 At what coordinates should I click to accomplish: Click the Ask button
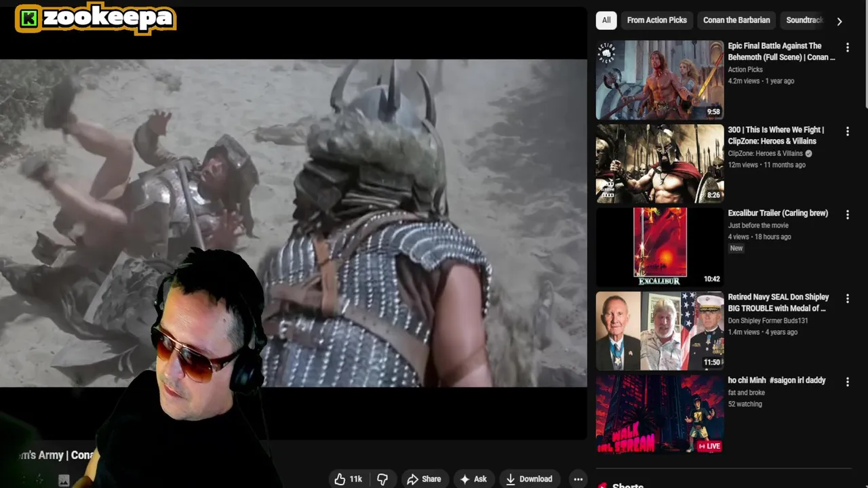[x=473, y=479]
